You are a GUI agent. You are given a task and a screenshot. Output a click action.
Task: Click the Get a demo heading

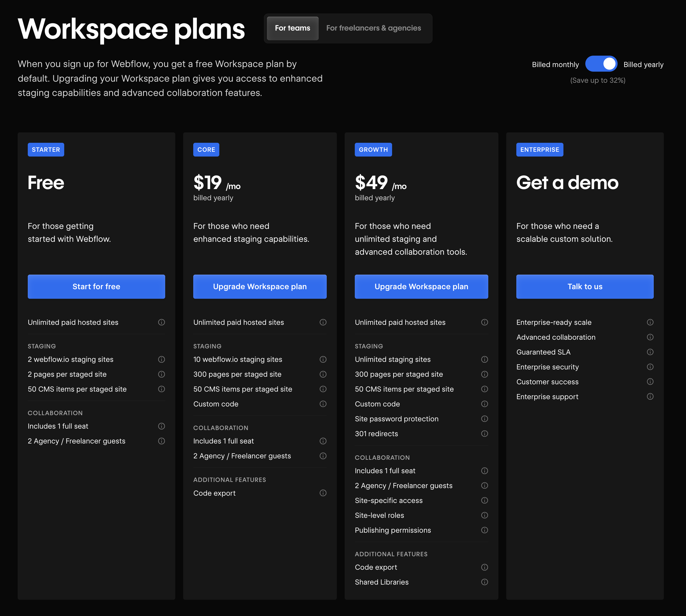tap(567, 183)
